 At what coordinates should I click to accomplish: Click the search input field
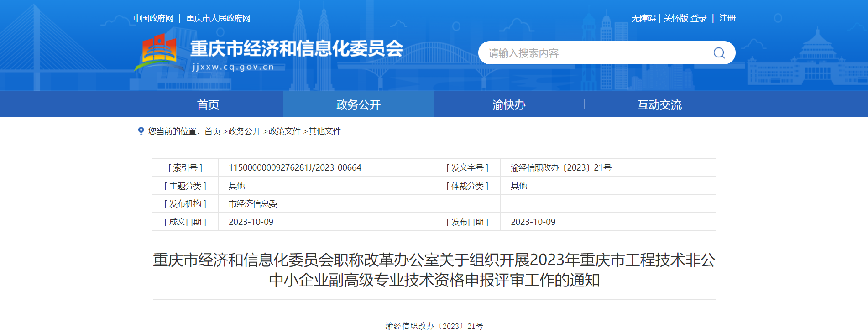(593, 53)
